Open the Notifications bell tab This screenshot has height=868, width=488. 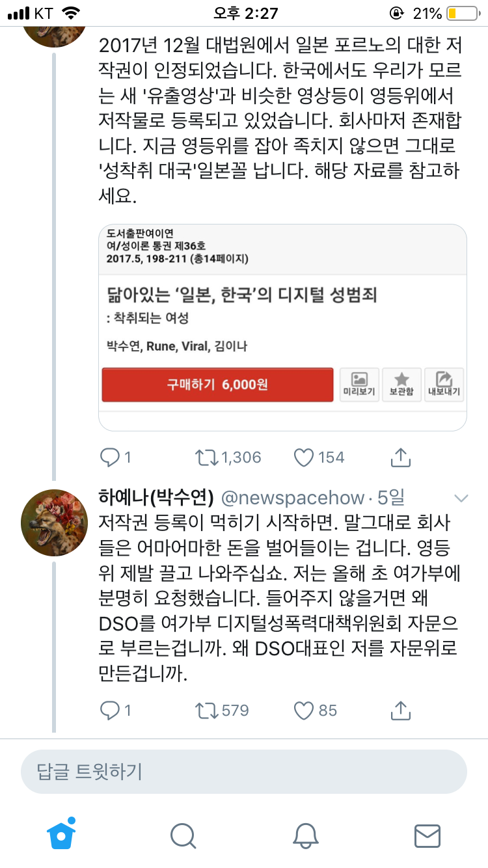click(305, 835)
